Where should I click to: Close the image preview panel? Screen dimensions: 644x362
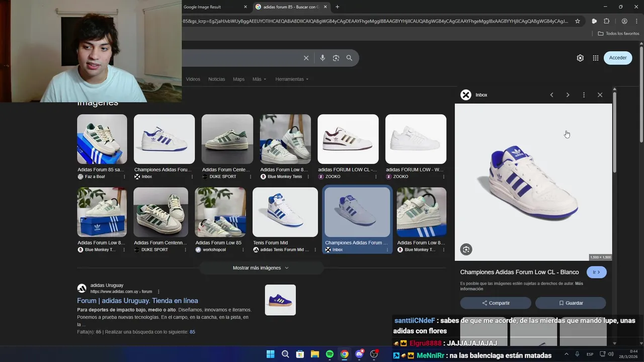[600, 95]
